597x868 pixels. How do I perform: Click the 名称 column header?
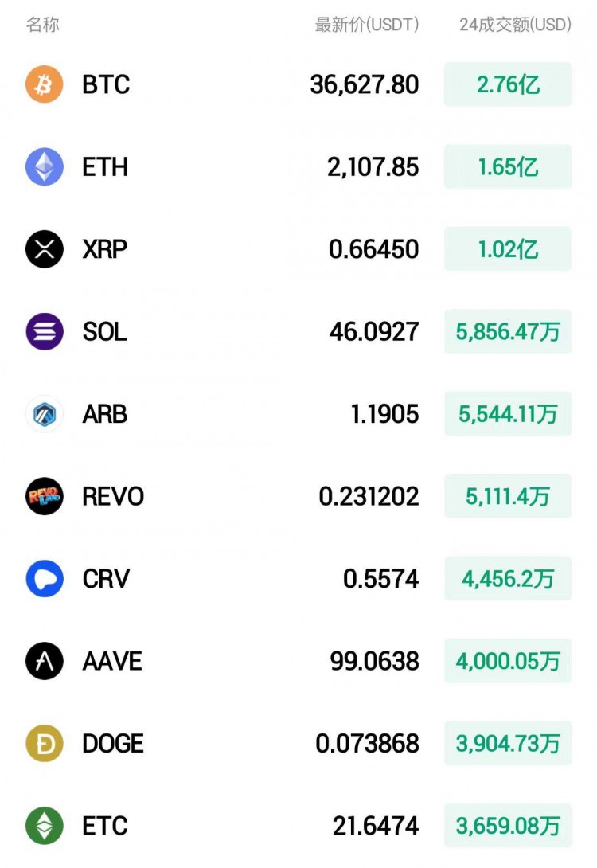(x=43, y=25)
